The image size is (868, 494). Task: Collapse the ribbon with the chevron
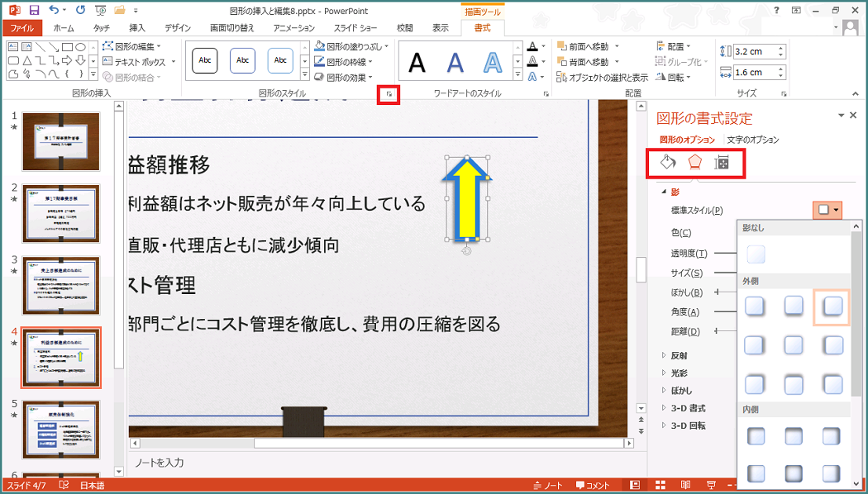click(x=857, y=95)
